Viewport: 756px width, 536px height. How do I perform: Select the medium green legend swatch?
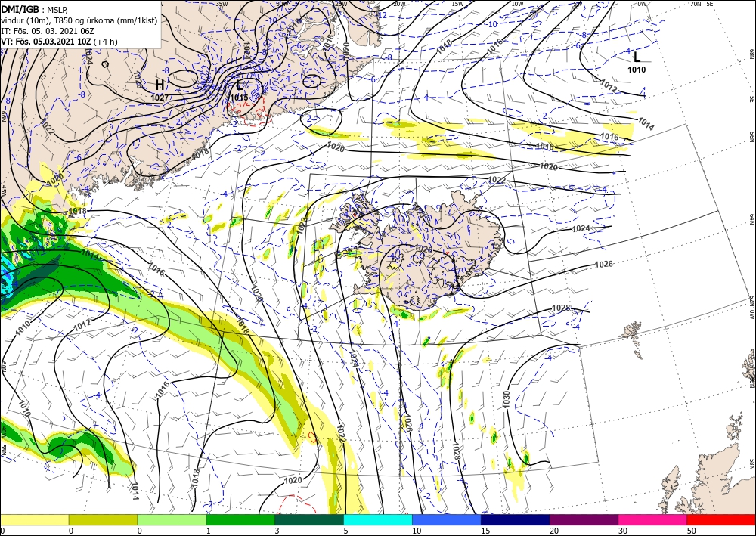[x=240, y=519]
